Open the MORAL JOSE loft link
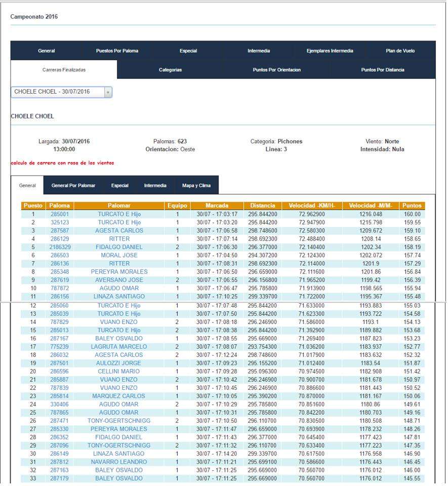 pos(119,256)
